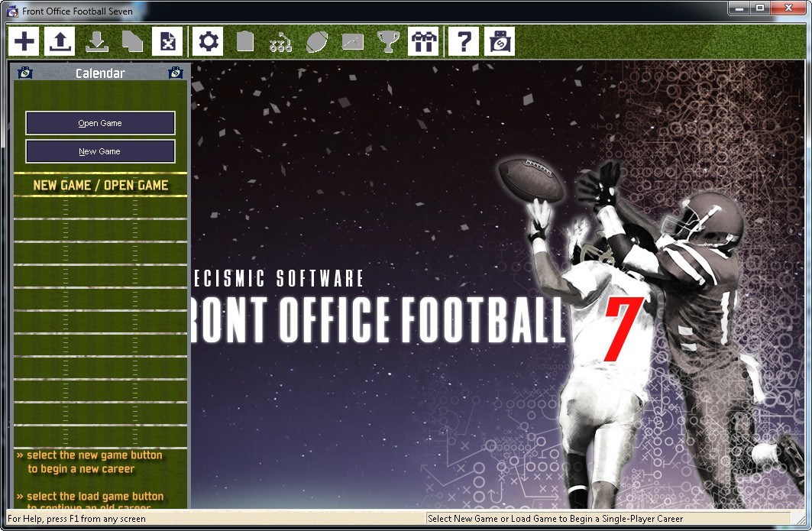Click the plus icon to start a new game

(24, 41)
